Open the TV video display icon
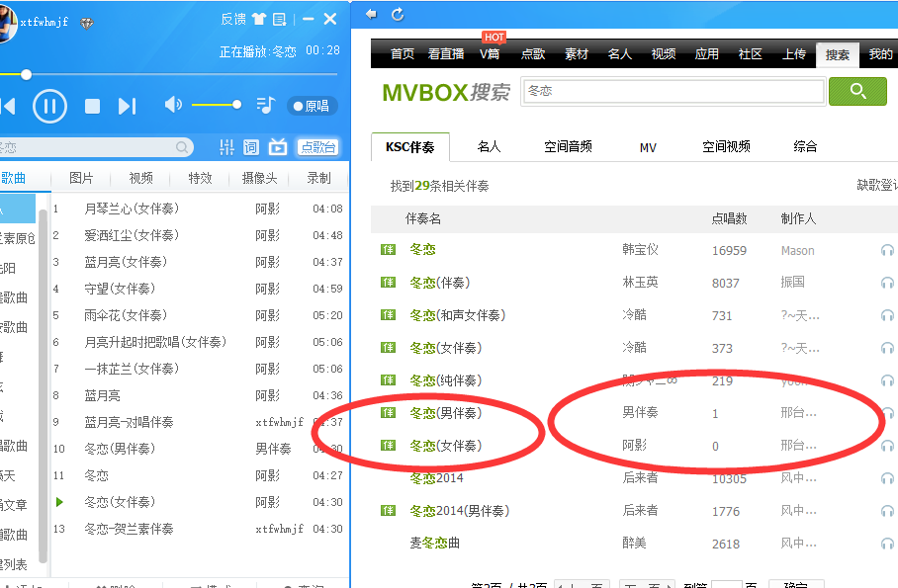 [x=278, y=147]
